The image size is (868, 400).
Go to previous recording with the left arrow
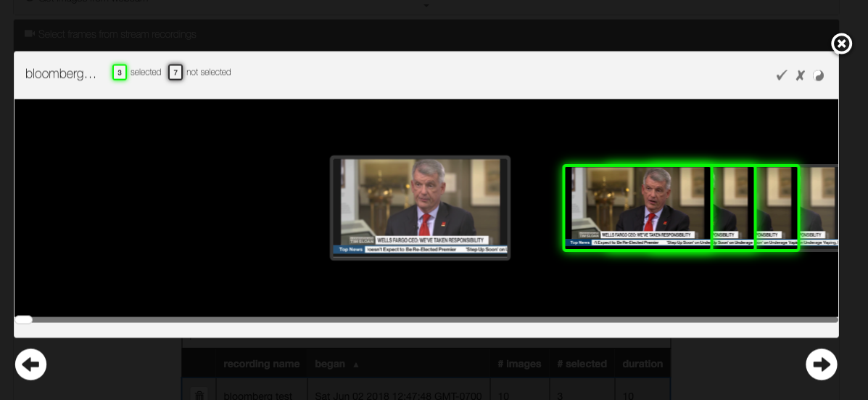pyautogui.click(x=31, y=364)
